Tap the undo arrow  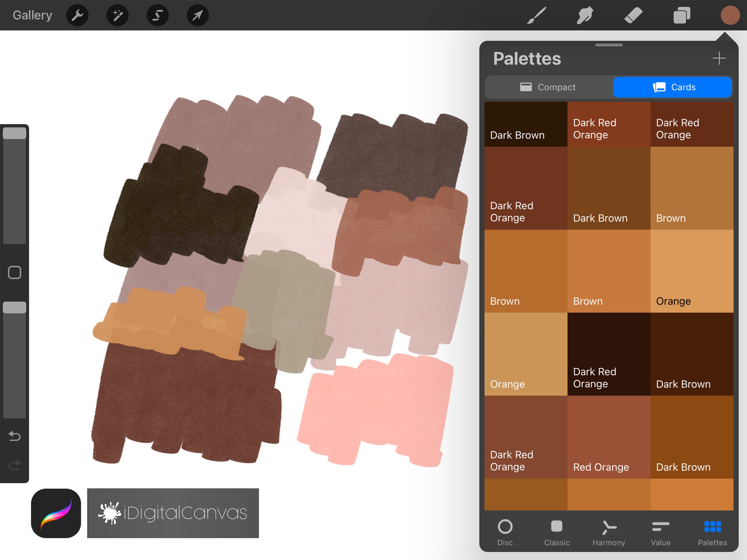[14, 436]
